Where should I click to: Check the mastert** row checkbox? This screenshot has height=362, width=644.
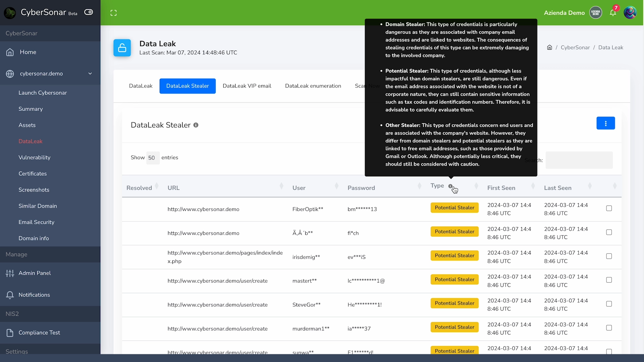(x=609, y=280)
